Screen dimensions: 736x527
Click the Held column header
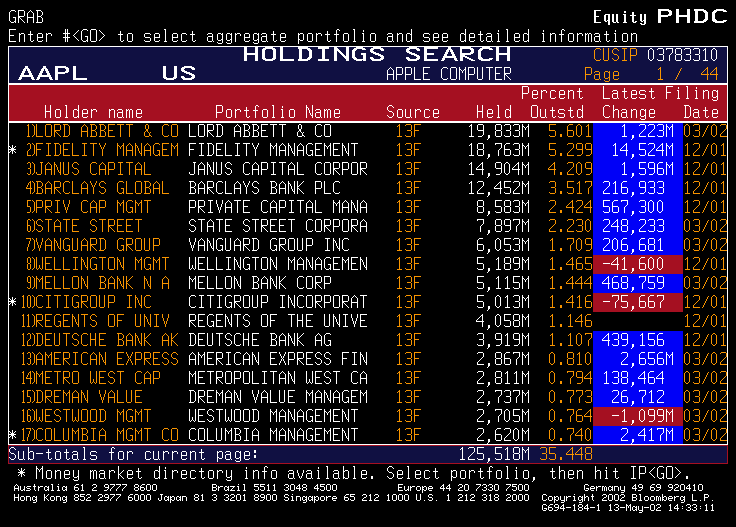[493, 112]
